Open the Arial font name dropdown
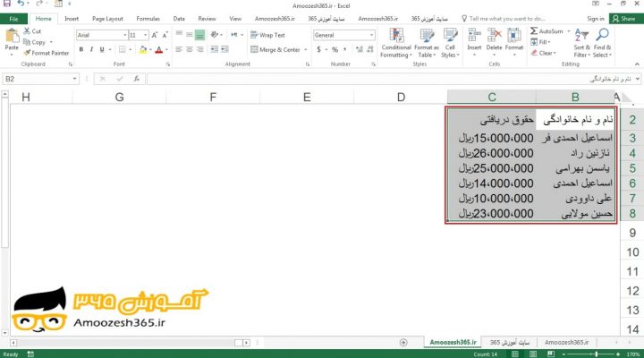 point(125,35)
